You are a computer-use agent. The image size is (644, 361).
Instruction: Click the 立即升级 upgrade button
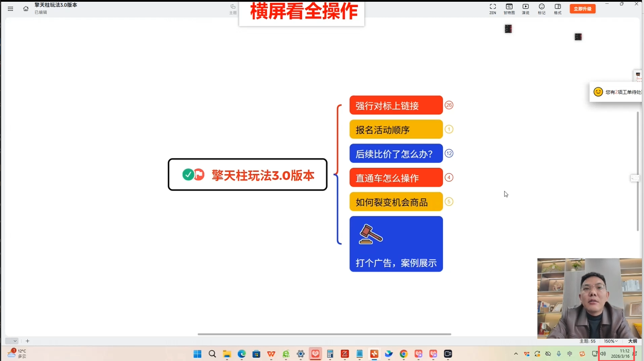(583, 9)
